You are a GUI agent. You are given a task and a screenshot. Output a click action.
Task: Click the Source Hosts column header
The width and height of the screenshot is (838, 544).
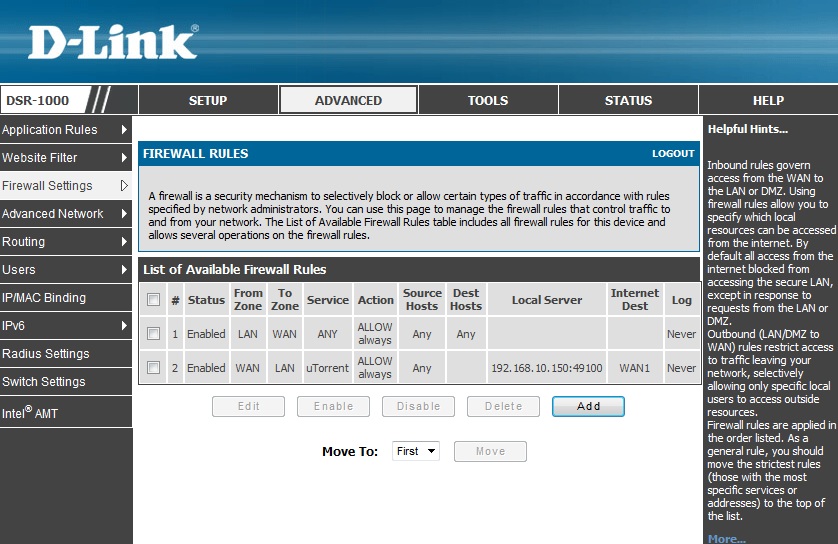coord(422,299)
